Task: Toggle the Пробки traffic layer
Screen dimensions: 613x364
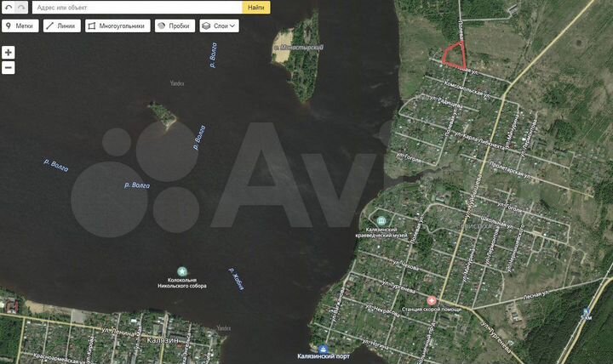Action: coord(175,26)
